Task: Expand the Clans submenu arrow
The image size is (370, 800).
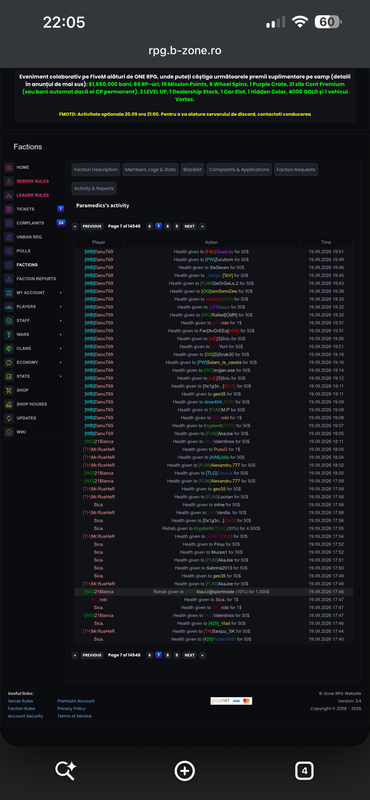Action: [x=61, y=348]
